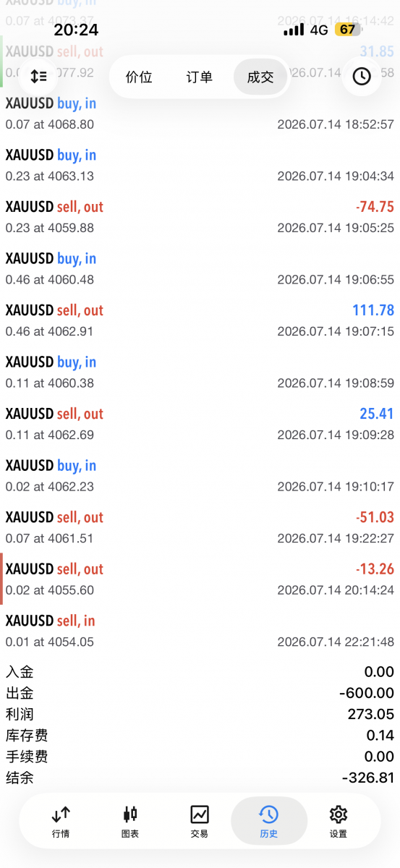Open the sell deal with -74.75 loss
400x868 pixels.
200,217
